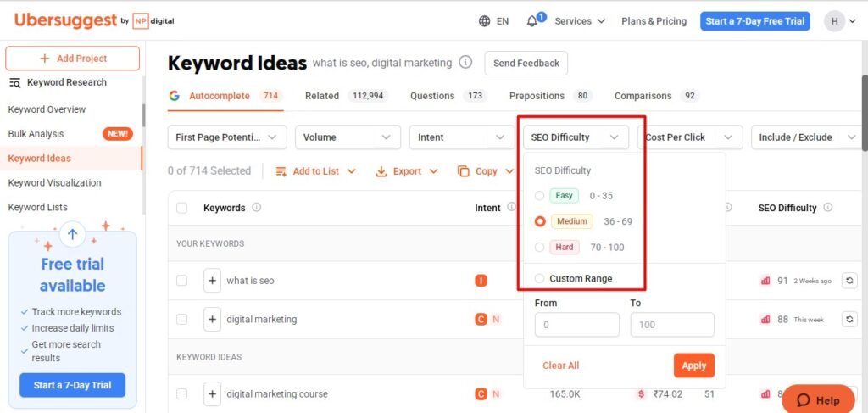Switch to the Autocomplete tab
Screen dimensions: 868x413
click(x=225, y=96)
